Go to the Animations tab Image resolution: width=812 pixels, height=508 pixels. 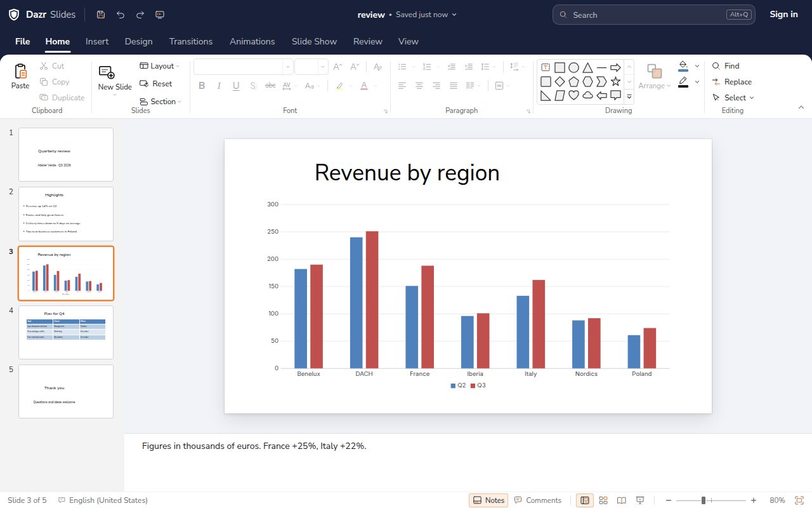[252, 41]
